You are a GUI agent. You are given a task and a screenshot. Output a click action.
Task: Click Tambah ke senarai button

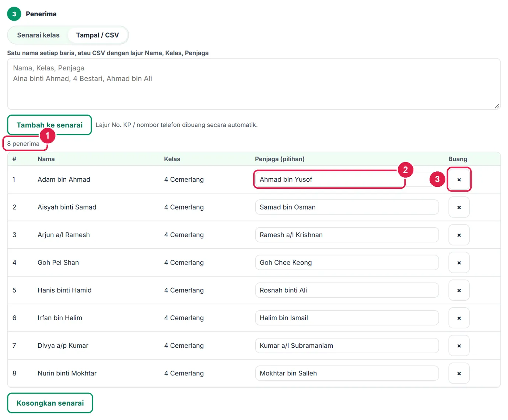[49, 125]
